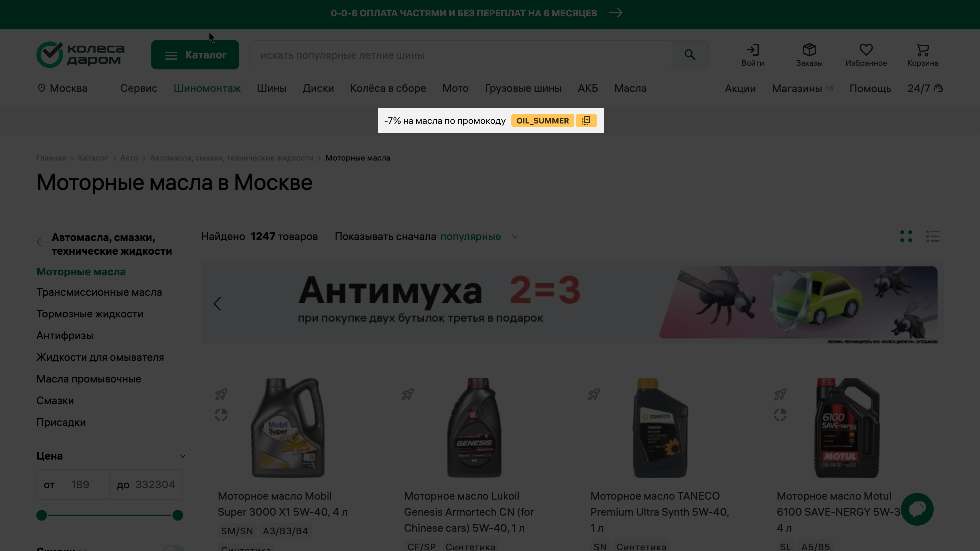Open the chat support bubble
This screenshot has width=980, height=551.
pos(917,509)
